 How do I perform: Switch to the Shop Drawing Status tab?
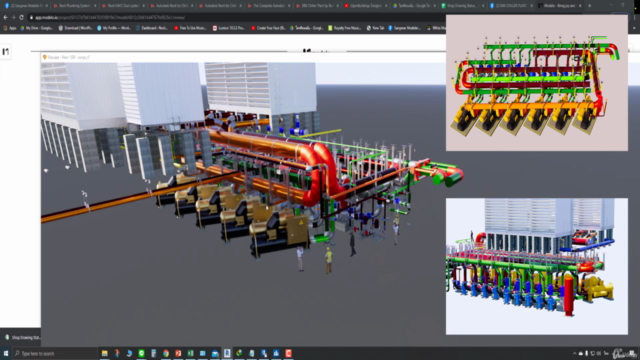coord(462,6)
